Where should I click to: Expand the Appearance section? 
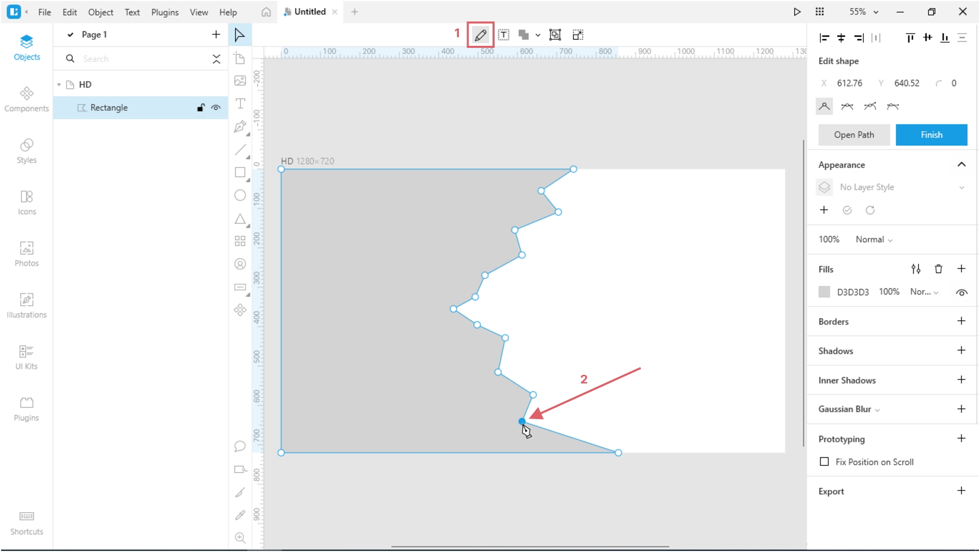pos(961,164)
